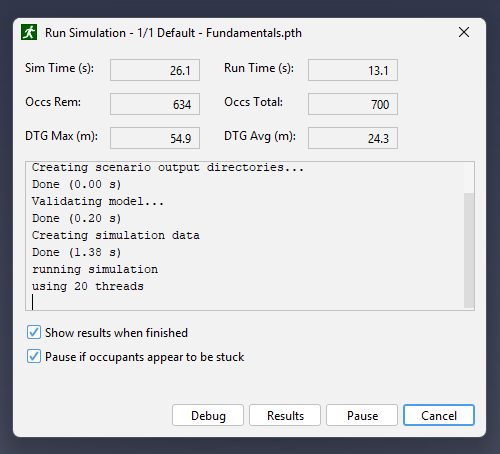500x454 pixels.
Task: Click the dialog title bar text
Action: point(173,33)
